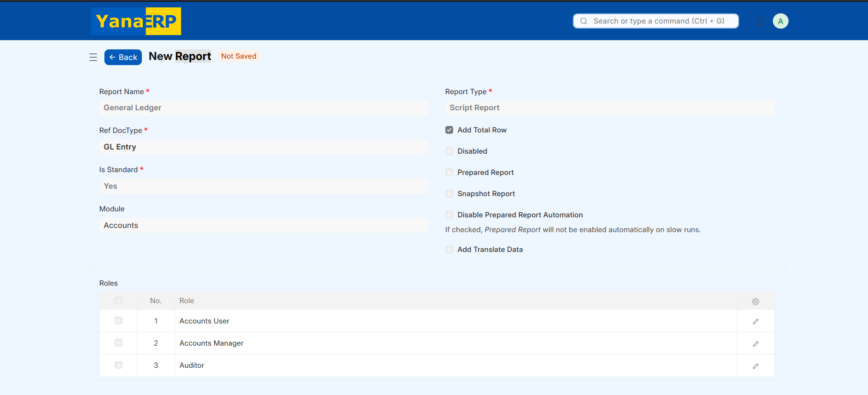Image resolution: width=868 pixels, height=395 pixels.
Task: Click the Role column header
Action: (455, 301)
